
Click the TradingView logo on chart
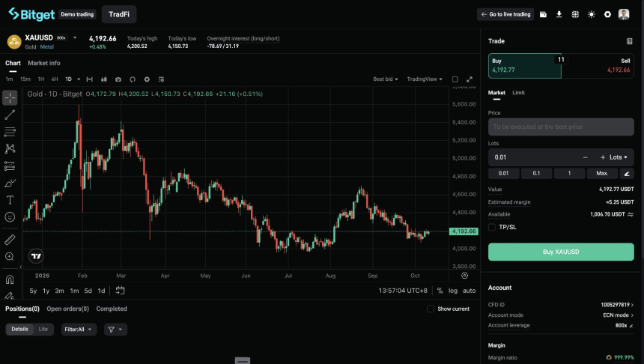[x=36, y=256]
